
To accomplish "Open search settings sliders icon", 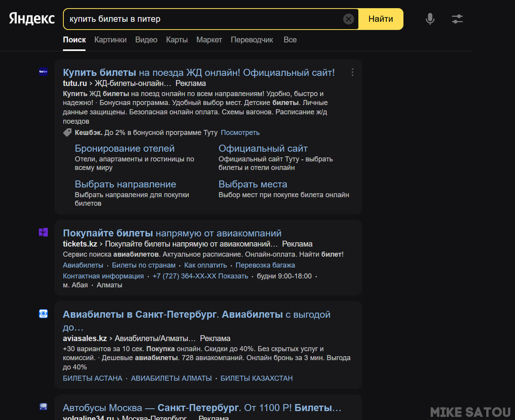I will [x=457, y=19].
